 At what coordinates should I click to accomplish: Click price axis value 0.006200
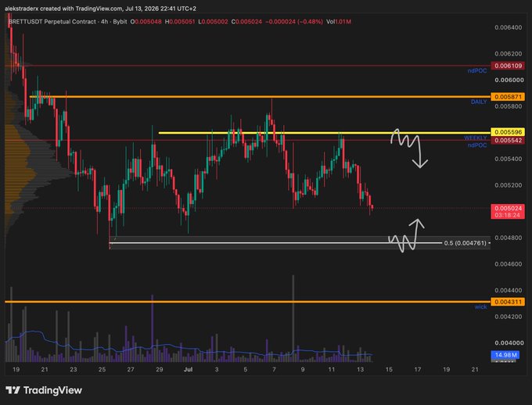click(509, 54)
